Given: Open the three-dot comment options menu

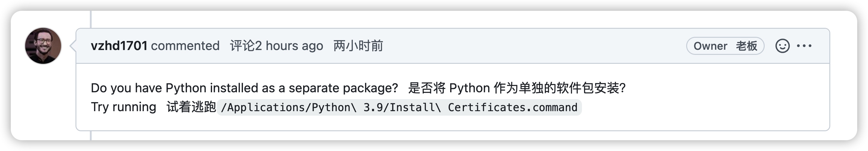Looking at the screenshot, I should pyautogui.click(x=804, y=46).
